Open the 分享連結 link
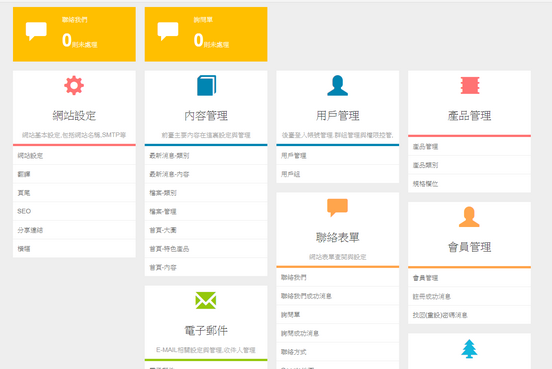 point(30,230)
